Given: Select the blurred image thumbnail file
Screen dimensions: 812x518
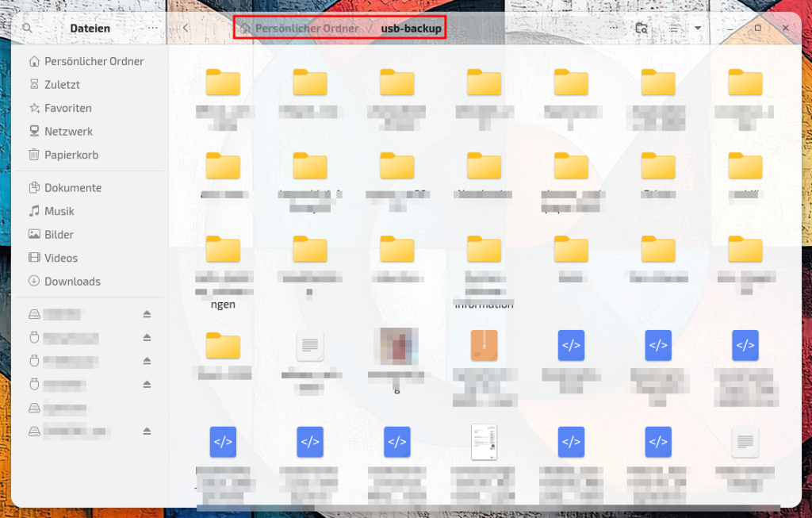Looking at the screenshot, I should tap(397, 346).
